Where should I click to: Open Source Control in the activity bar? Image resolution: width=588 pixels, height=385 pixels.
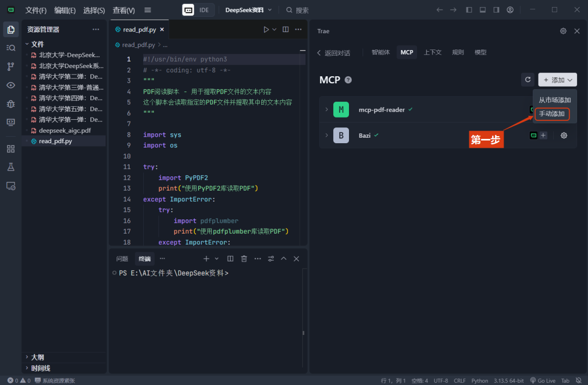click(10, 66)
